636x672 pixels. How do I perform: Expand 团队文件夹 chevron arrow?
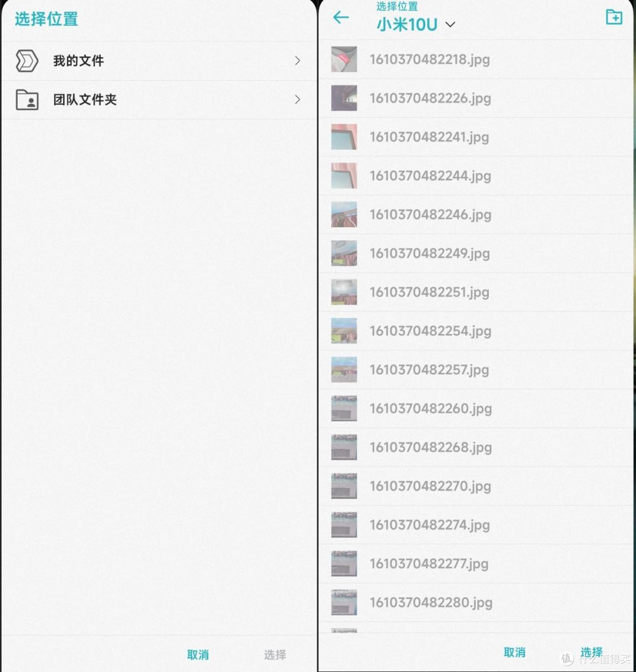click(x=297, y=100)
